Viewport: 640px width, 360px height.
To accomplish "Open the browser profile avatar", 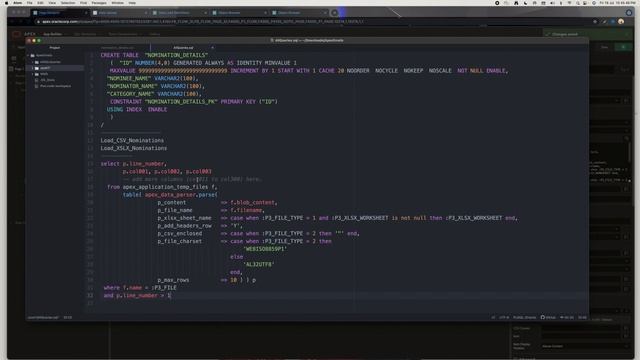I will coord(621,21).
